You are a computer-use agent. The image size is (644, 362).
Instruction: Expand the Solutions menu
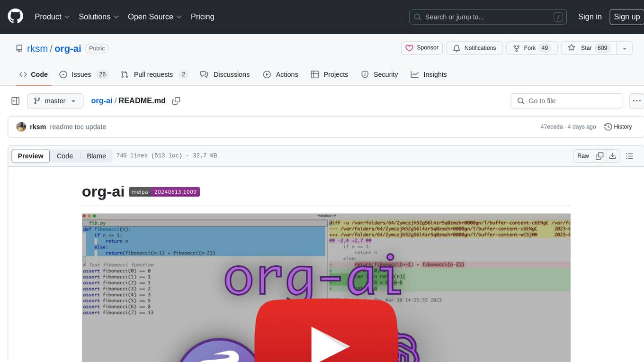pyautogui.click(x=98, y=17)
